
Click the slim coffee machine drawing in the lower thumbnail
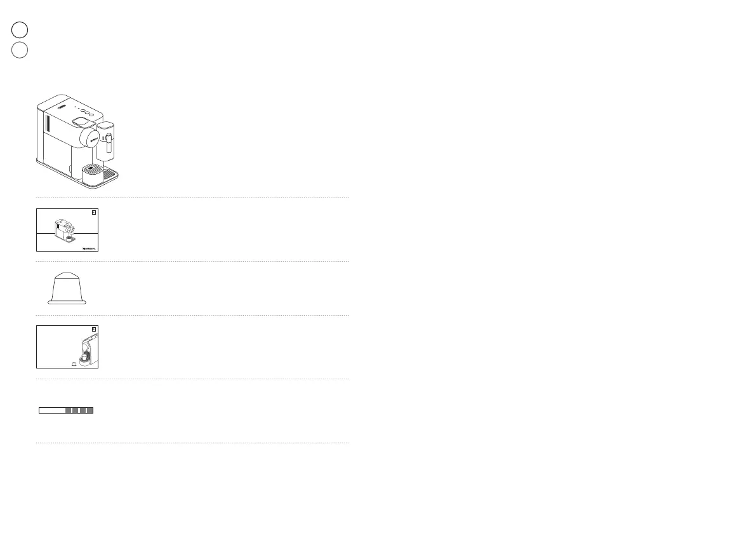(87, 351)
